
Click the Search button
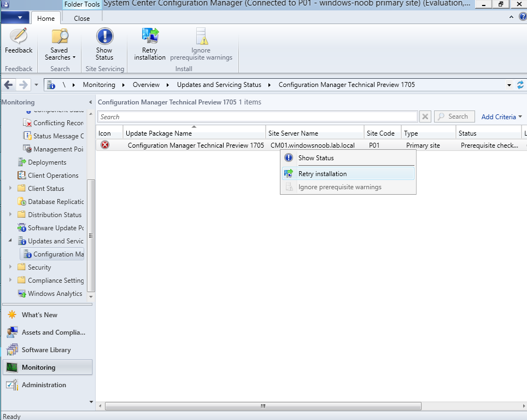[x=454, y=116]
